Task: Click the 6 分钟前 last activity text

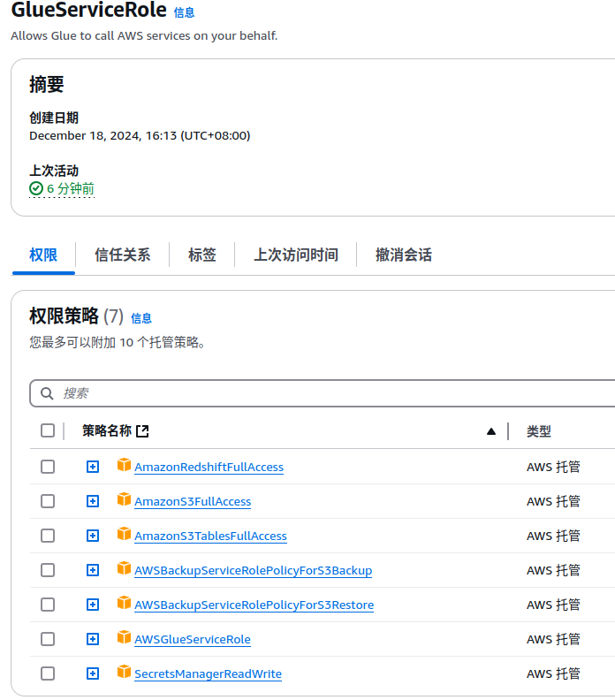Action: (x=71, y=188)
